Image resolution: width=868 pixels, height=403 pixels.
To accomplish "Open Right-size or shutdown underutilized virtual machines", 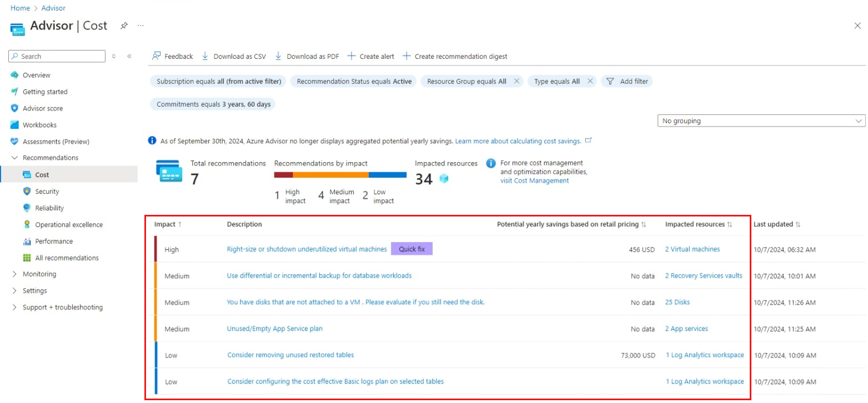I will click(x=307, y=249).
